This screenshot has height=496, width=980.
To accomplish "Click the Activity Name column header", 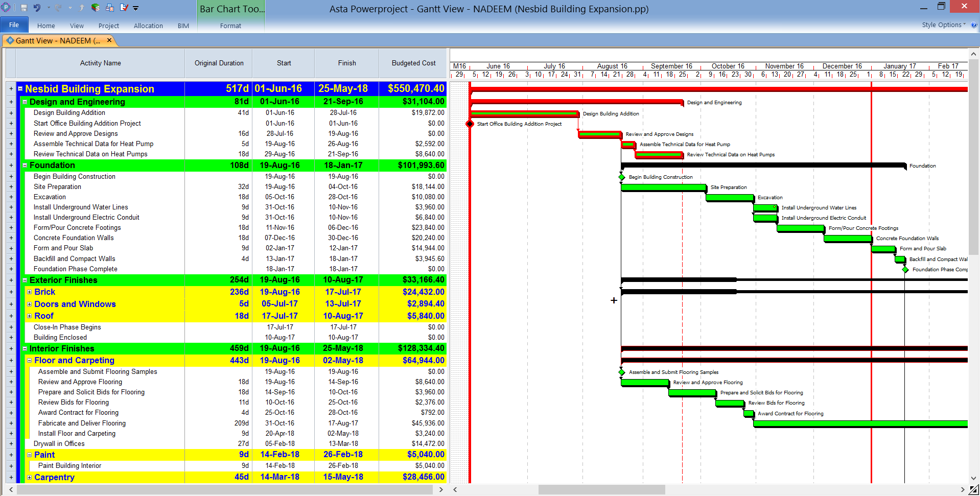I will point(100,63).
